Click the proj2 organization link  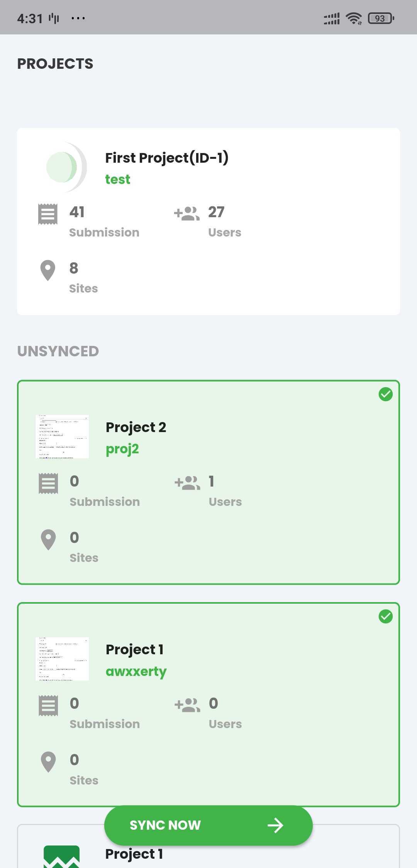(122, 449)
